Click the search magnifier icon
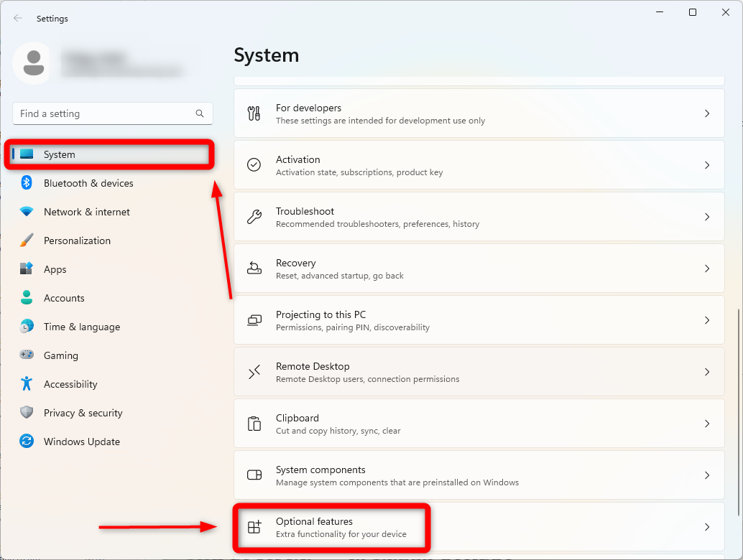Image resolution: width=743 pixels, height=560 pixels. click(x=200, y=113)
